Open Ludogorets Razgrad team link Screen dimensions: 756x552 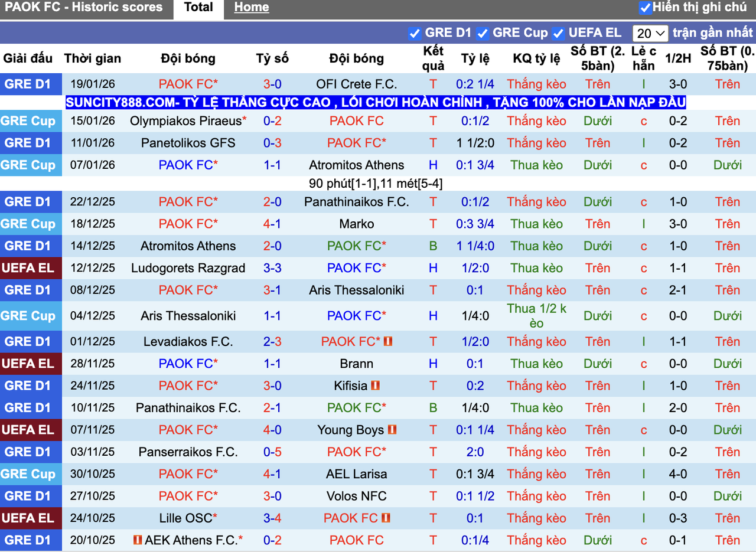coord(188,268)
